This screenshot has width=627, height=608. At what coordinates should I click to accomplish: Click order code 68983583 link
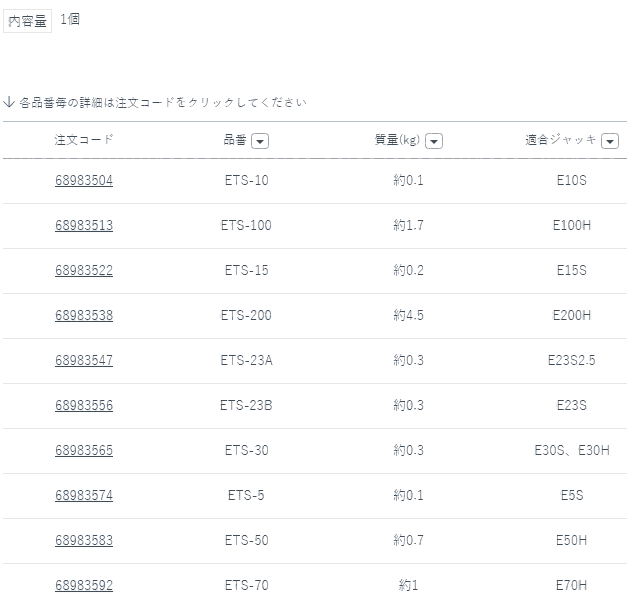pos(84,541)
